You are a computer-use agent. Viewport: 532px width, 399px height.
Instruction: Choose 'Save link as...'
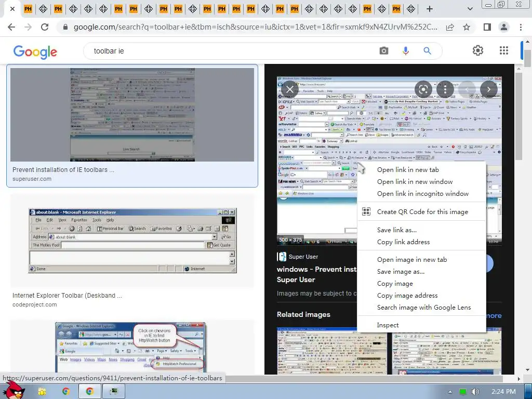pos(422,230)
